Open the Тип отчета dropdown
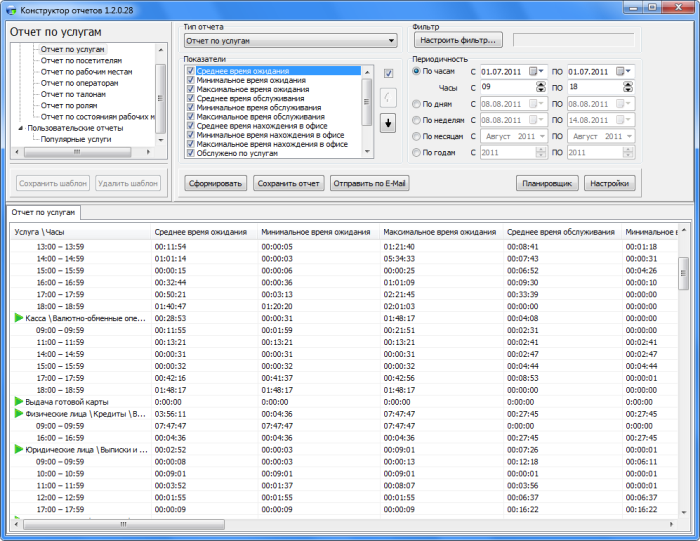The width and height of the screenshot is (700, 541). click(x=291, y=41)
